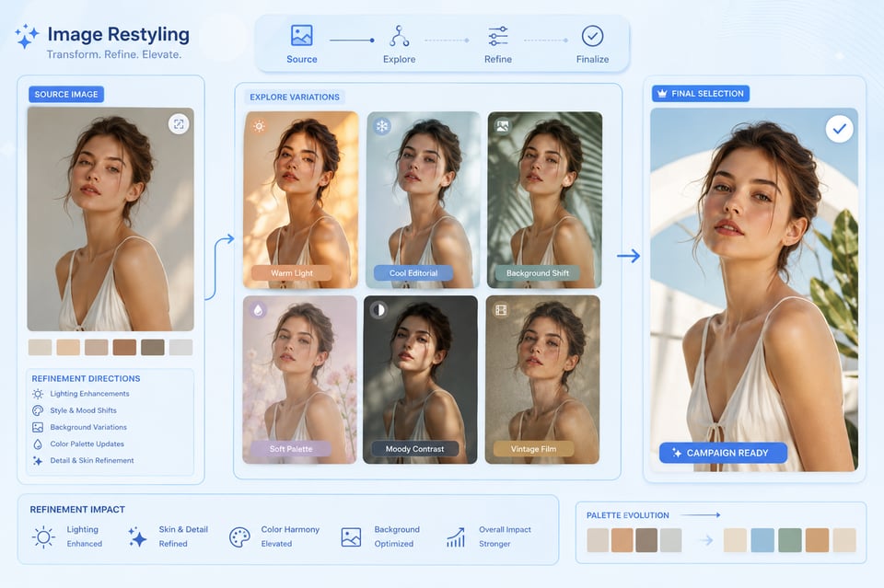Jump to the Finalize step
The height and width of the screenshot is (588, 884).
(592, 44)
